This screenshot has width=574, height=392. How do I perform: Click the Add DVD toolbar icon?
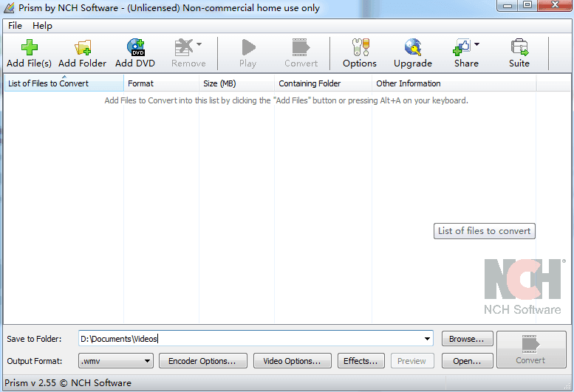click(135, 47)
